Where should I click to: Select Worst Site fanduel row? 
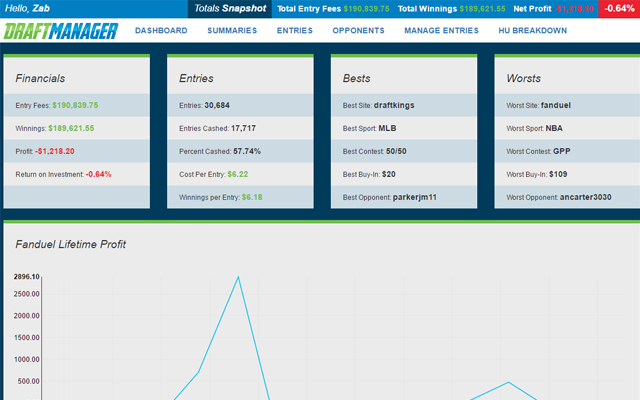coord(567,105)
